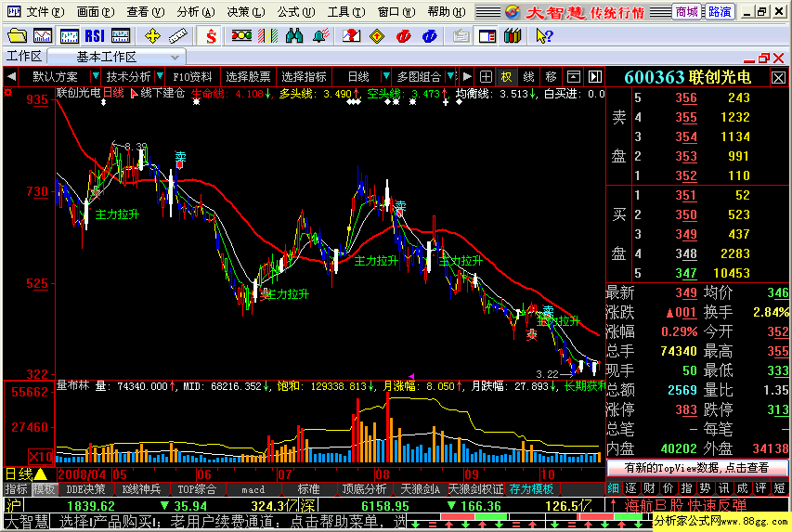This screenshot has height=532, width=792.
Task: Click the candlestick chart toolbar icon
Action: click(69, 36)
